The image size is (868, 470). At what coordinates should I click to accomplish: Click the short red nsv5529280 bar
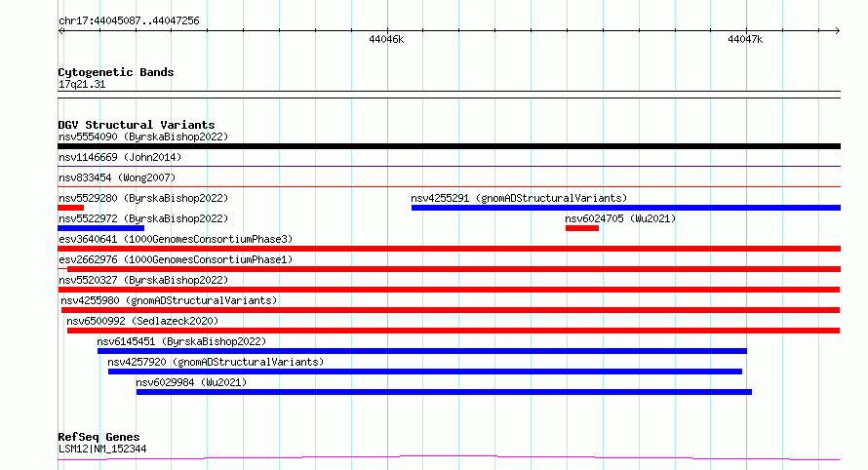pyautogui.click(x=71, y=208)
